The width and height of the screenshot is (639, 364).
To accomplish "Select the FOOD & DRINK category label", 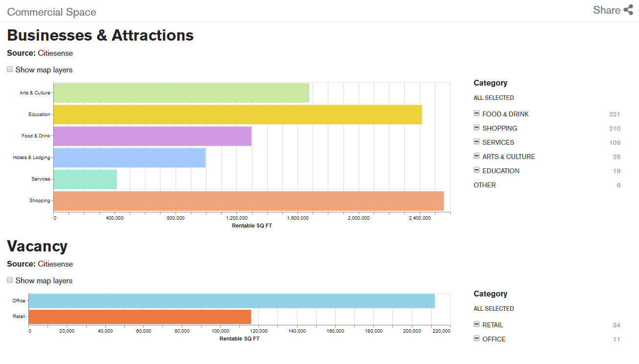I will (x=505, y=114).
